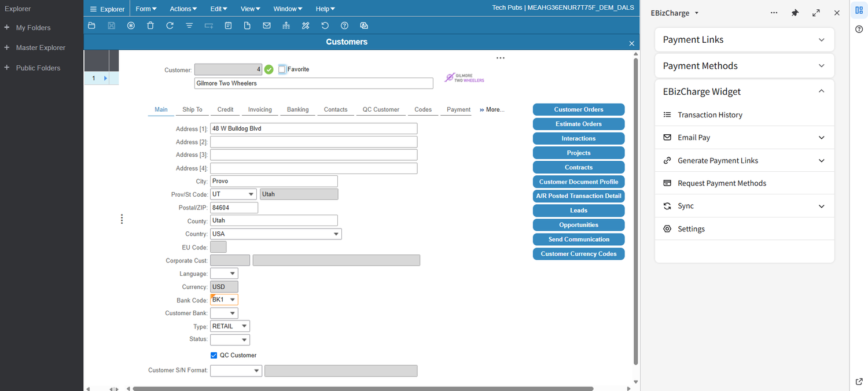Click the add row toolbar icon
The height and width of the screenshot is (391, 868).
[208, 25]
